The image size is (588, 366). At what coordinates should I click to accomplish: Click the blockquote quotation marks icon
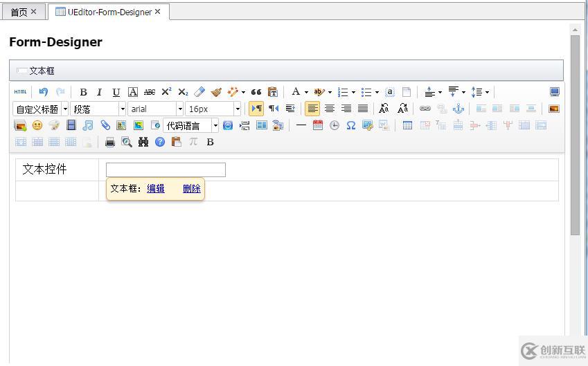(x=256, y=92)
